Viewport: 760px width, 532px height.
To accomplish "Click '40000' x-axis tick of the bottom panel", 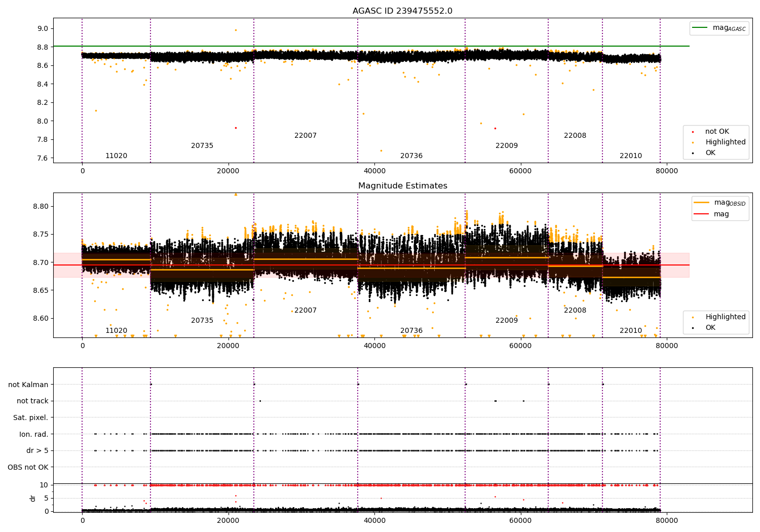I will click(374, 521).
